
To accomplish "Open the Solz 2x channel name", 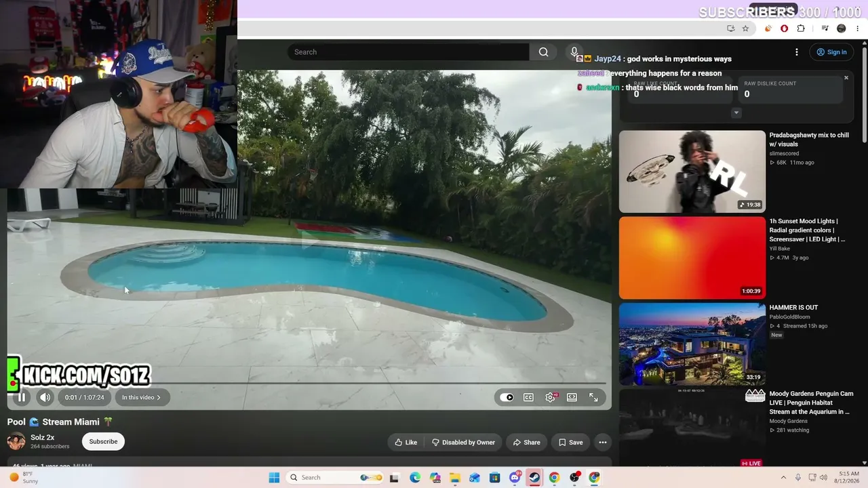I will tap(43, 438).
